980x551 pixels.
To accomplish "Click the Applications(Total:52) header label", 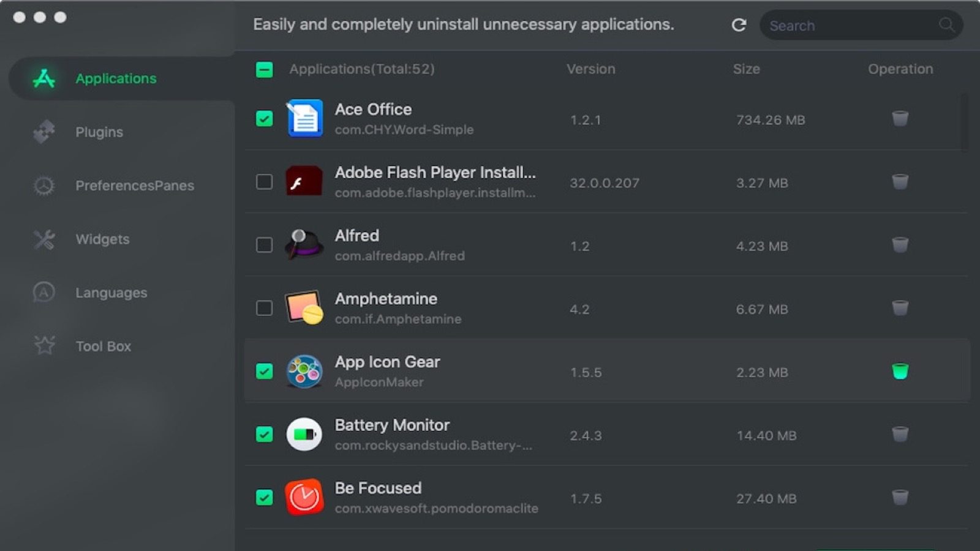I will pos(362,69).
